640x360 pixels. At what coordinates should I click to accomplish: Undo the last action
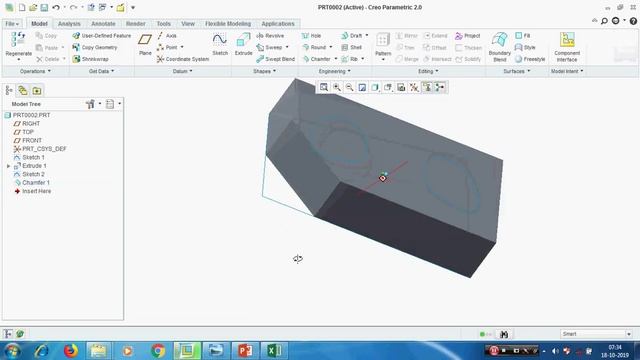click(x=56, y=7)
